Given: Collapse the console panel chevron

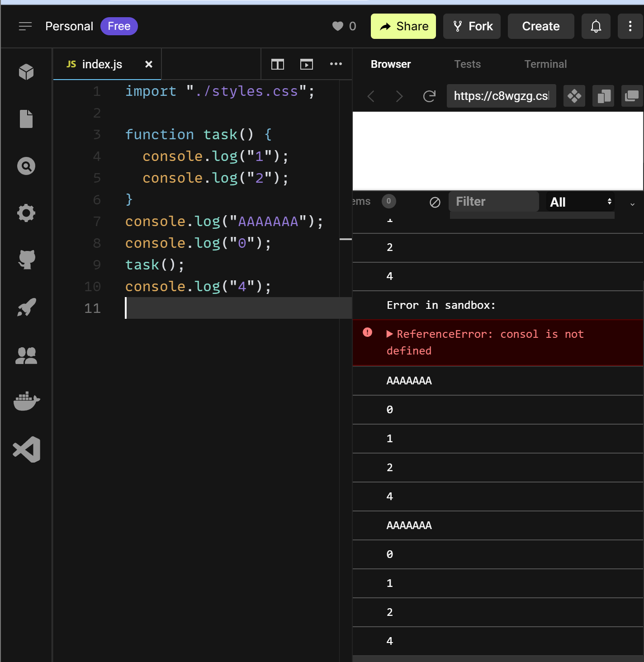Looking at the screenshot, I should [x=632, y=204].
